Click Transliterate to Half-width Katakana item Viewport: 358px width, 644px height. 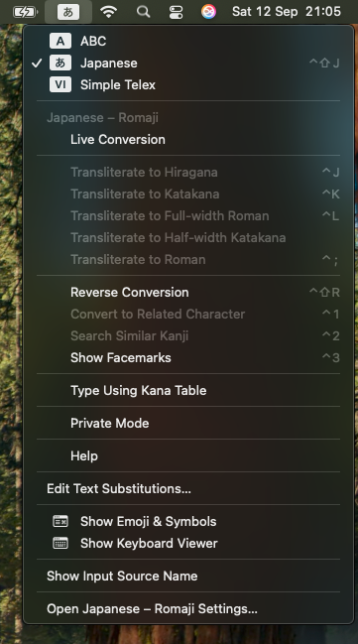(x=188, y=237)
